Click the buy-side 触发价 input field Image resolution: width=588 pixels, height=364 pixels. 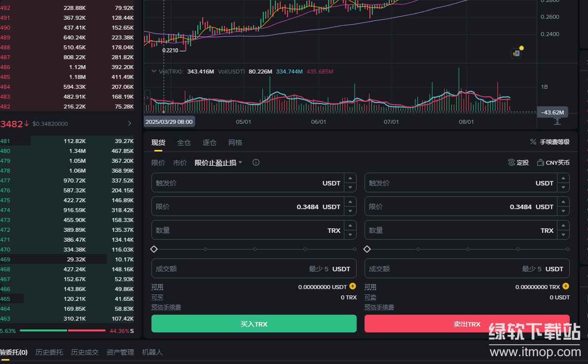point(237,183)
